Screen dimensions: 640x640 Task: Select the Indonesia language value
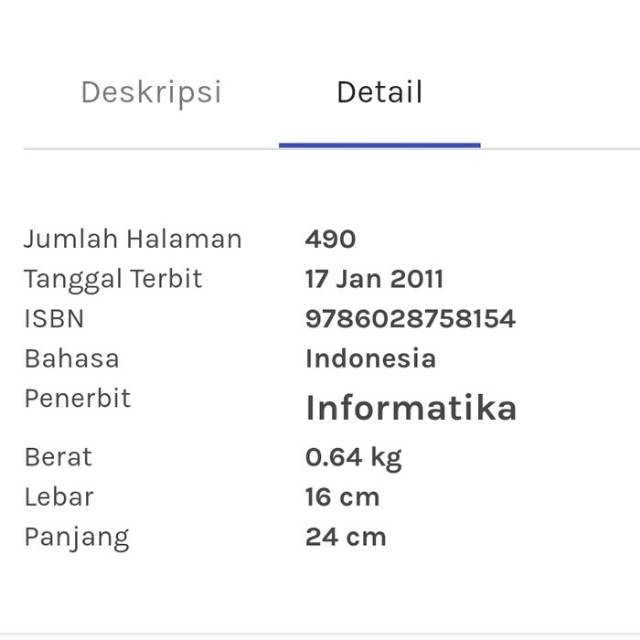click(x=370, y=358)
